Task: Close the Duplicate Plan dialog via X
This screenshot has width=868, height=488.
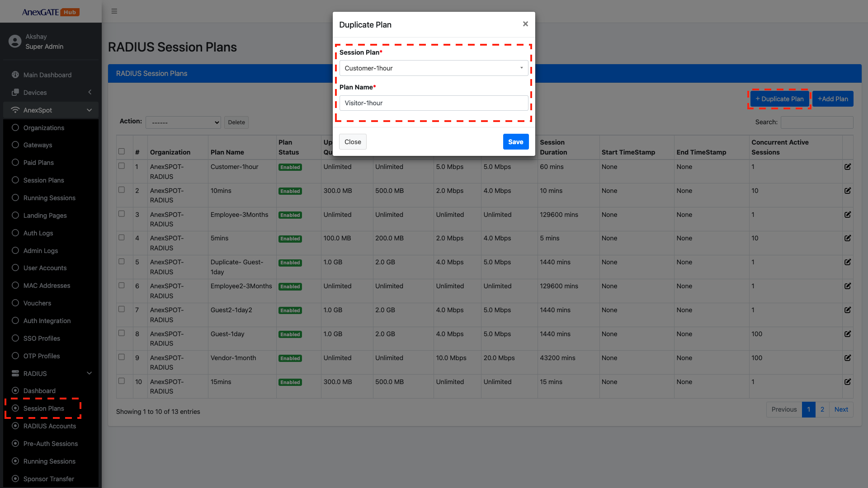Action: pos(525,24)
